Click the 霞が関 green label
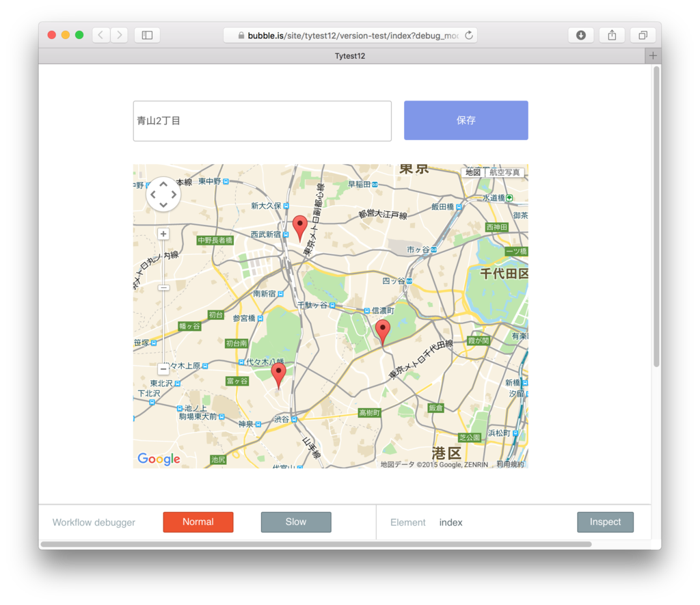This screenshot has height=605, width=700. 478,340
